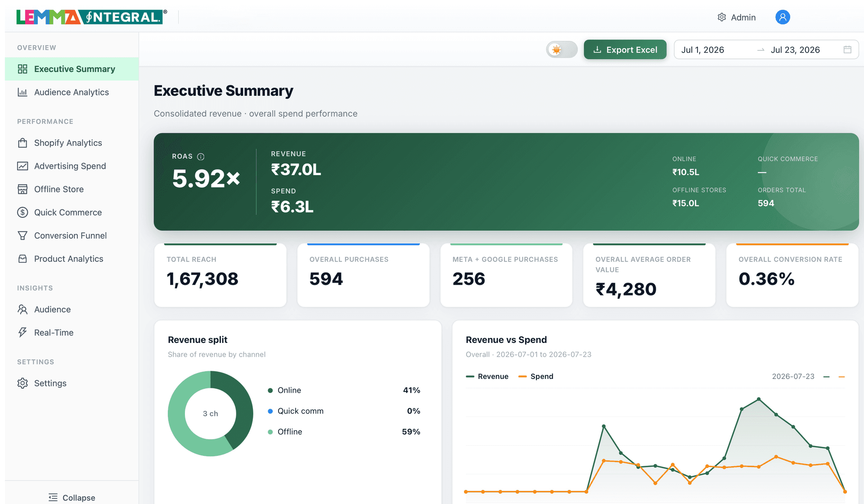Navigate to Conversion Funnel
This screenshot has height=504, width=864.
tap(72, 235)
